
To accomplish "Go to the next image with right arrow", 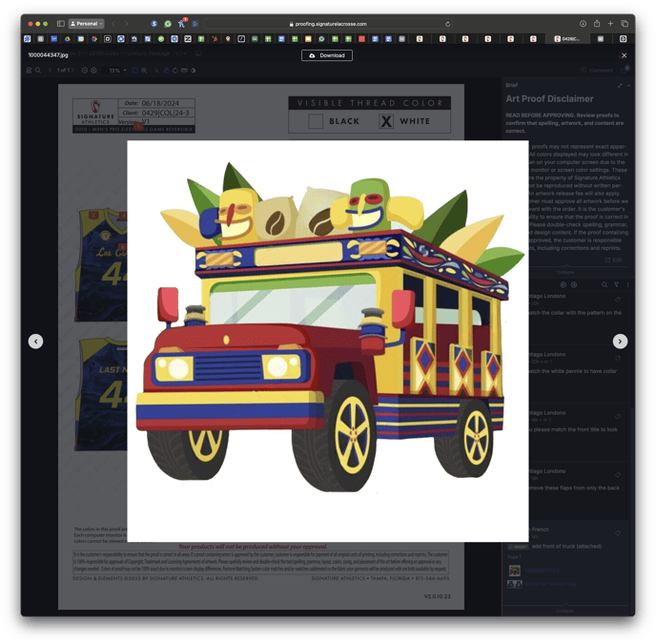I will click(x=620, y=341).
